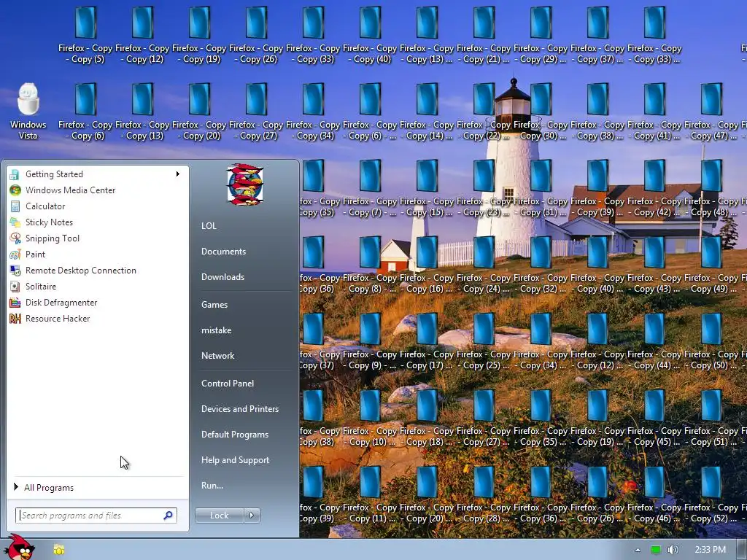Open the LOL user folder
Image resolution: width=747 pixels, height=560 pixels.
coord(209,226)
